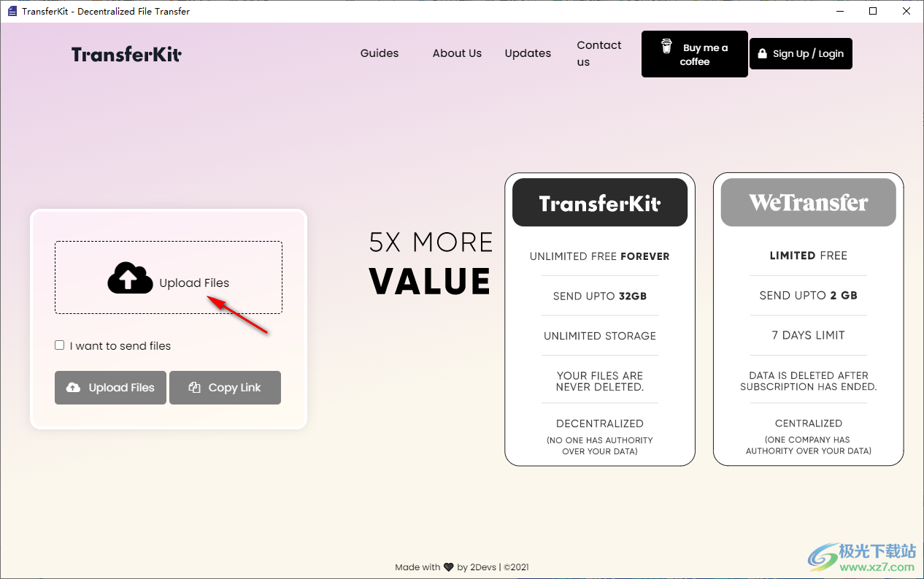Open the Sign Up / Login button

(801, 53)
